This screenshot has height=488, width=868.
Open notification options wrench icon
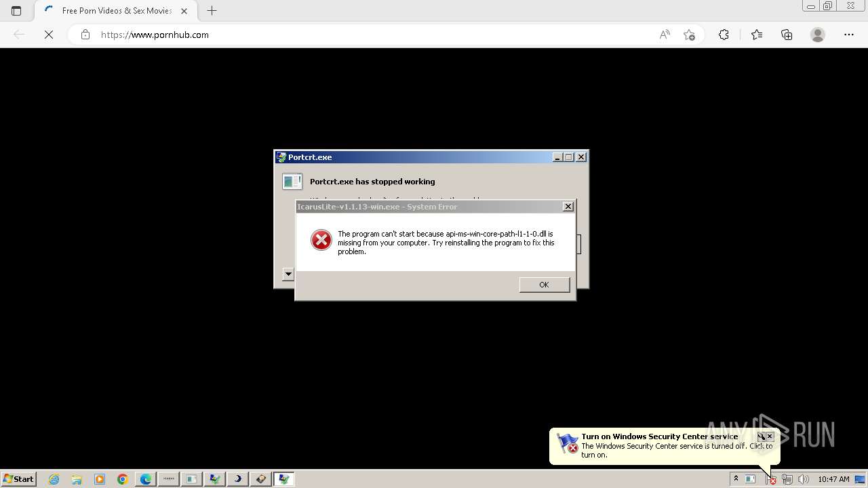click(x=761, y=436)
